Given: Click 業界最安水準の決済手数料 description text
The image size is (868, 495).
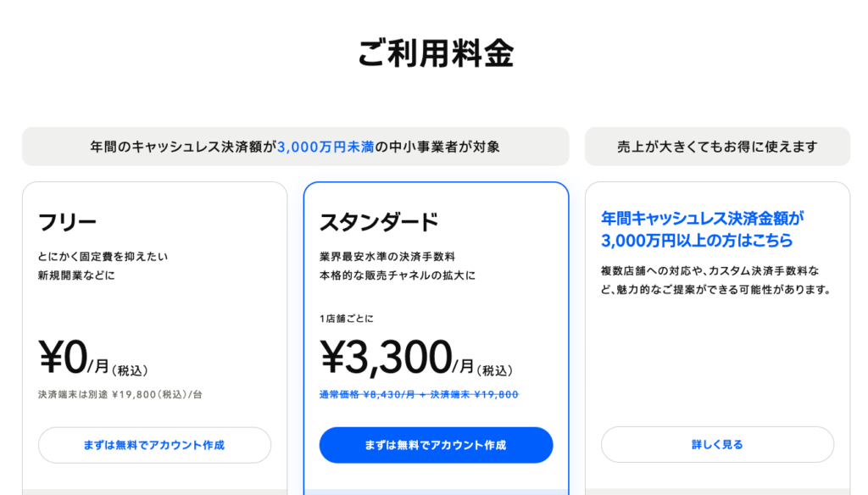Looking at the screenshot, I should tap(387, 256).
